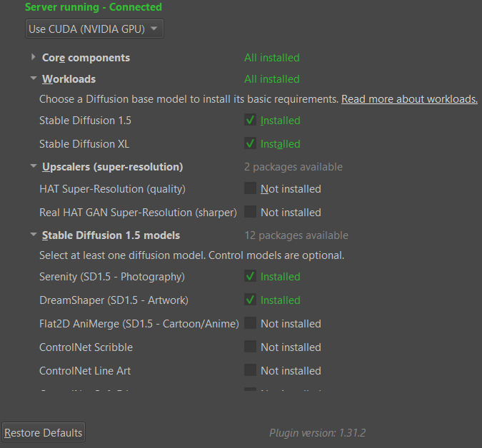Viewport: 482px width, 448px height.
Task: Click the Not installed text for ControlNet Scribble
Action: click(x=291, y=347)
